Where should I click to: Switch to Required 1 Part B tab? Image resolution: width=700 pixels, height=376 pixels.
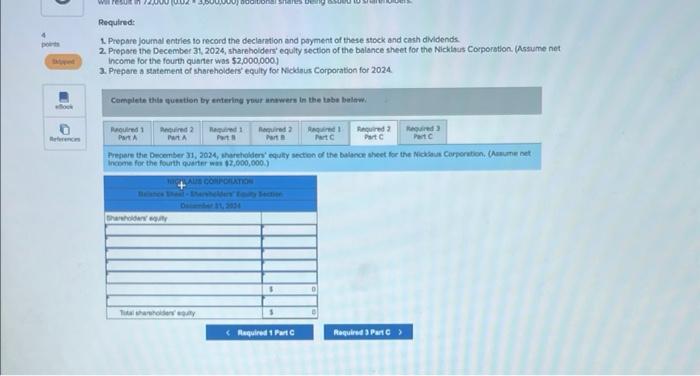(226, 133)
